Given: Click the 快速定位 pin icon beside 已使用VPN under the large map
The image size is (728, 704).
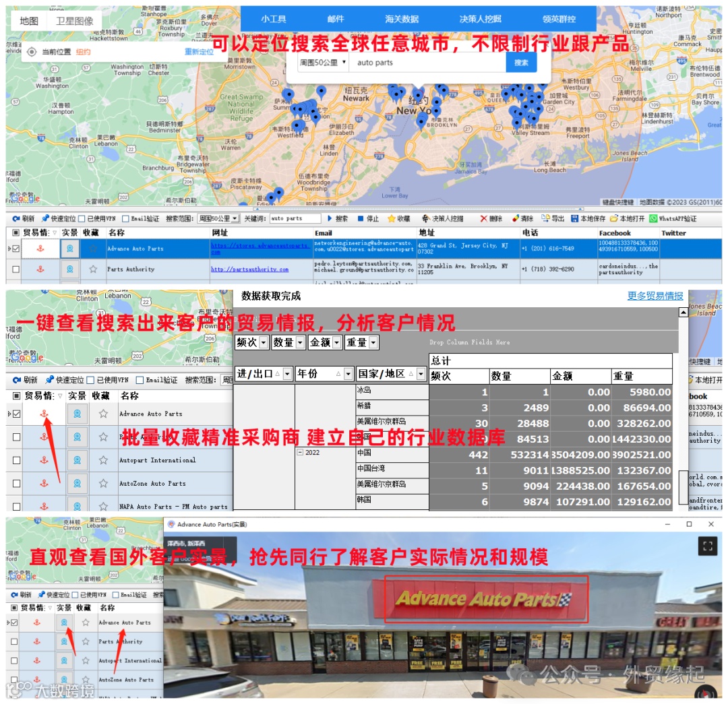Looking at the screenshot, I should [45, 218].
